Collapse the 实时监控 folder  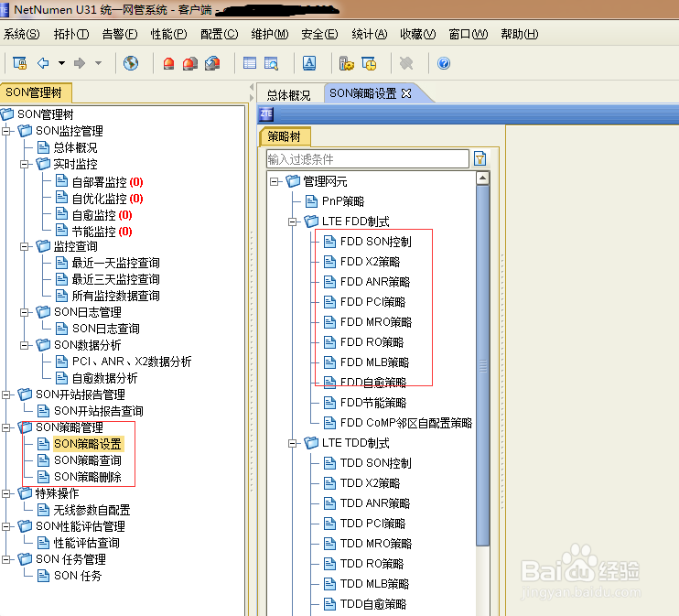click(x=24, y=164)
